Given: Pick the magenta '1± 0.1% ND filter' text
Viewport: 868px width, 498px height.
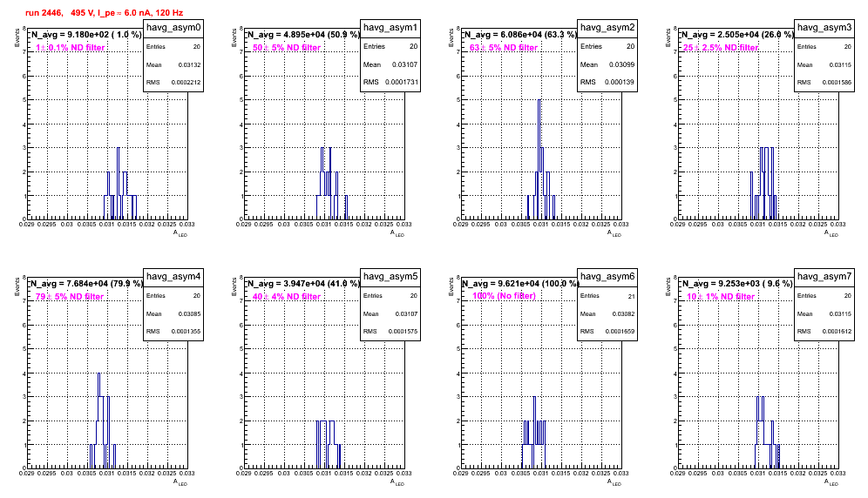Looking at the screenshot, I should click(x=71, y=48).
